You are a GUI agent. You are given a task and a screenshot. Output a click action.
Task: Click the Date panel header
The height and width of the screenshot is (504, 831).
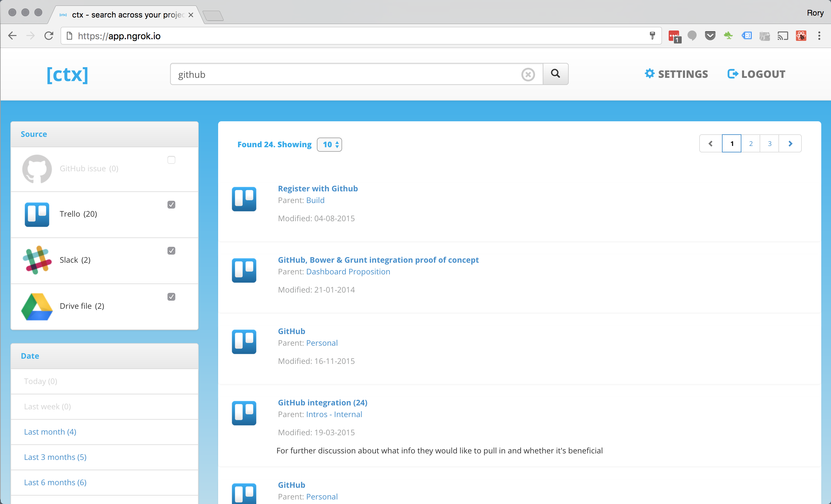click(x=105, y=356)
